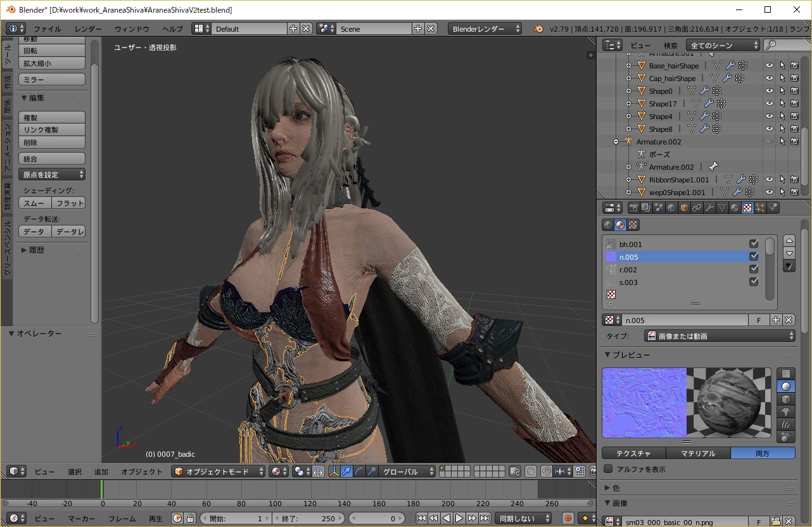Open the 同期しない sync dropdown

tap(523, 518)
